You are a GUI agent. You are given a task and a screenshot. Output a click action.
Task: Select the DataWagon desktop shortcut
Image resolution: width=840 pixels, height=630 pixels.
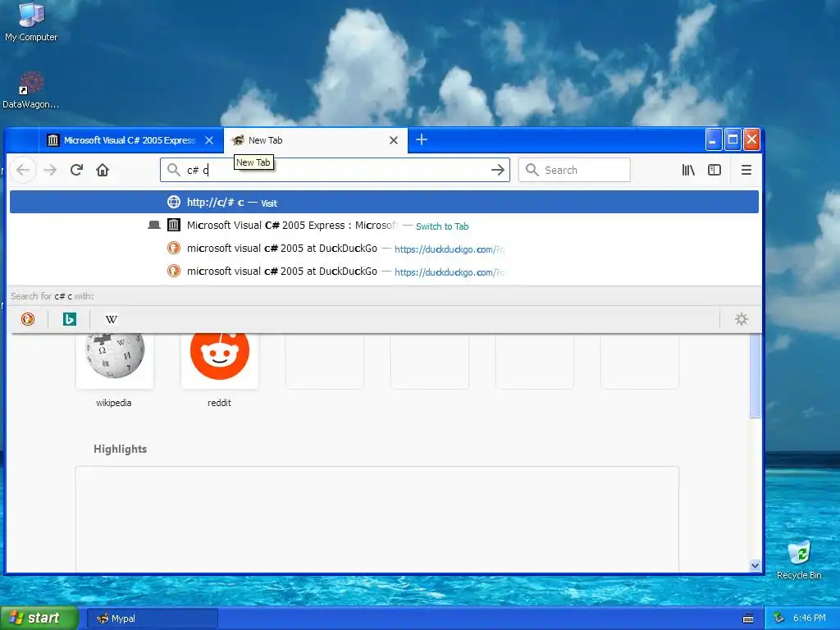pos(30,90)
